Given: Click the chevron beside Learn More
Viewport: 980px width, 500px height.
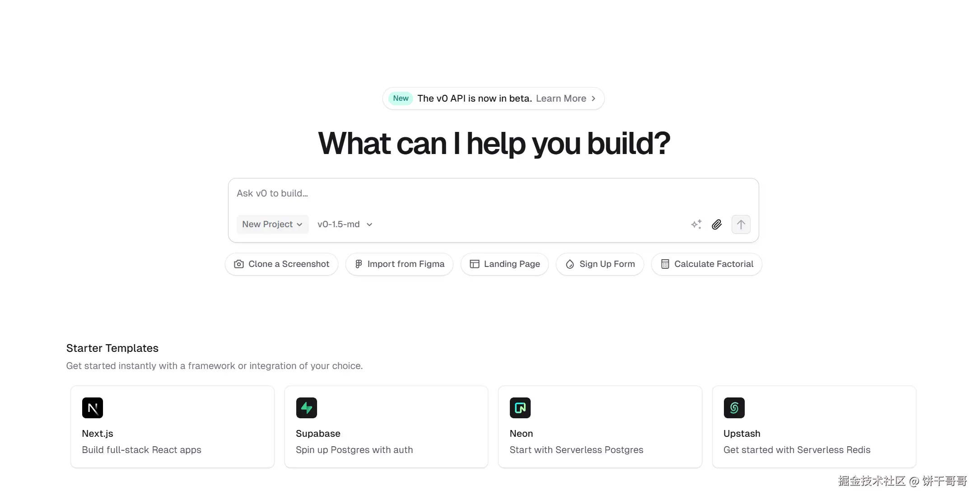Looking at the screenshot, I should tap(593, 98).
